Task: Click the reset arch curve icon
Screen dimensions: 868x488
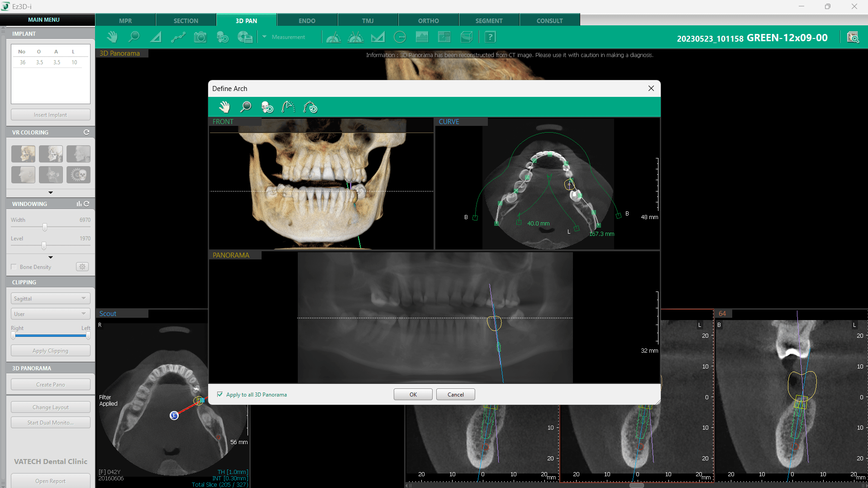Action: [x=310, y=107]
